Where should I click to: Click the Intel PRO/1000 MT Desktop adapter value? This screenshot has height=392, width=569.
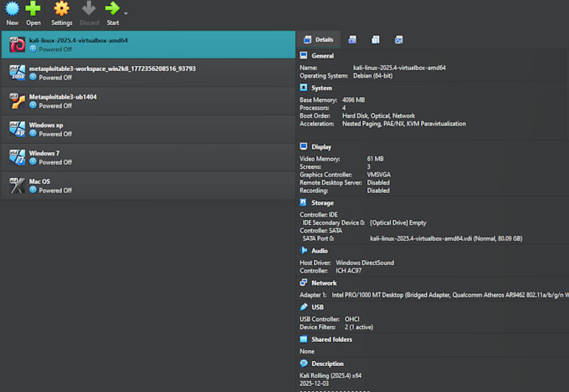click(450, 295)
